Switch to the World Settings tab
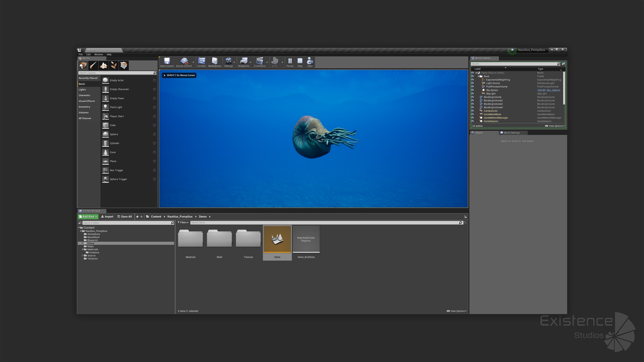The height and width of the screenshot is (362, 644). click(512, 133)
